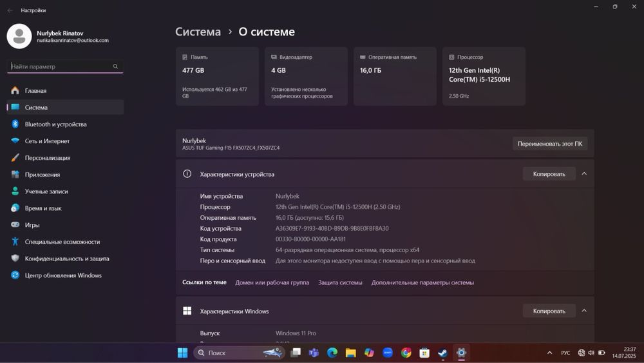Show hidden tray icons chevron
The image size is (644, 363).
pos(549,353)
